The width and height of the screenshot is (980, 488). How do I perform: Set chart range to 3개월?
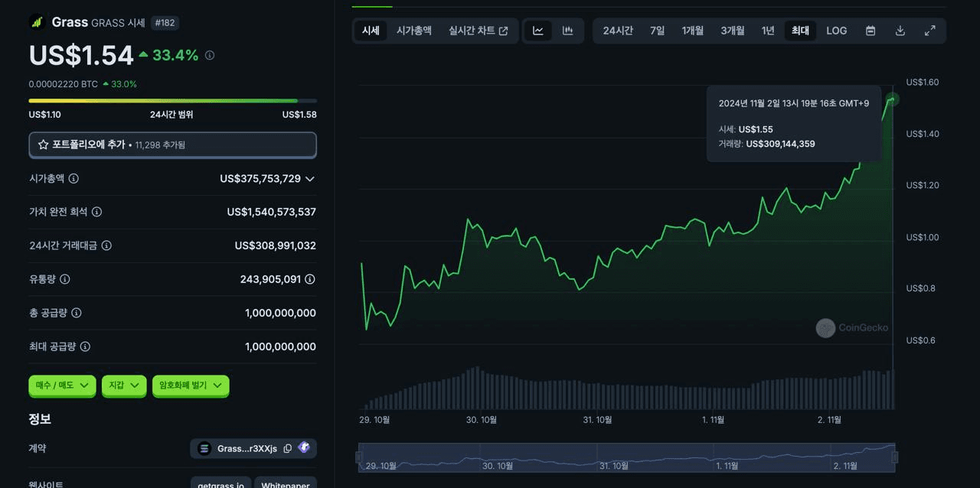point(733,31)
